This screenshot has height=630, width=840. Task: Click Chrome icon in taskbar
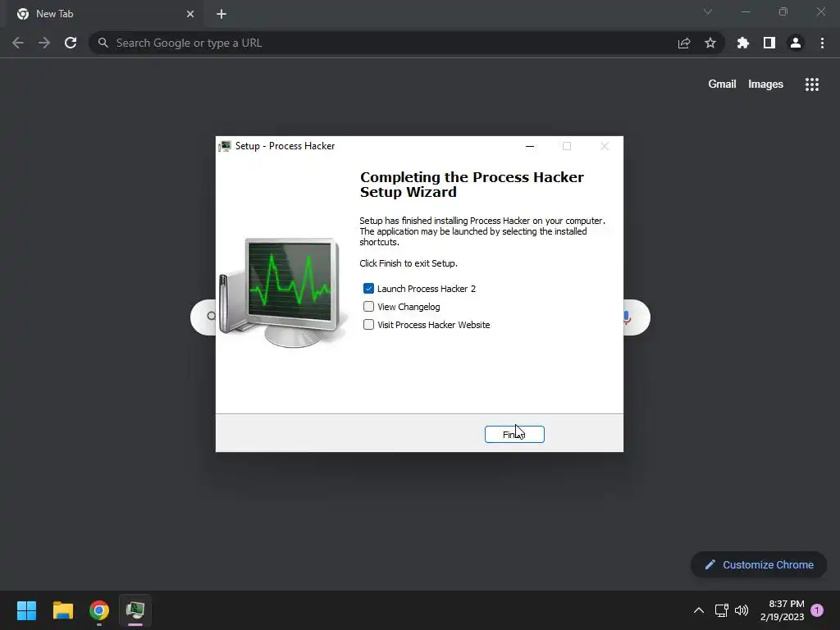99,610
